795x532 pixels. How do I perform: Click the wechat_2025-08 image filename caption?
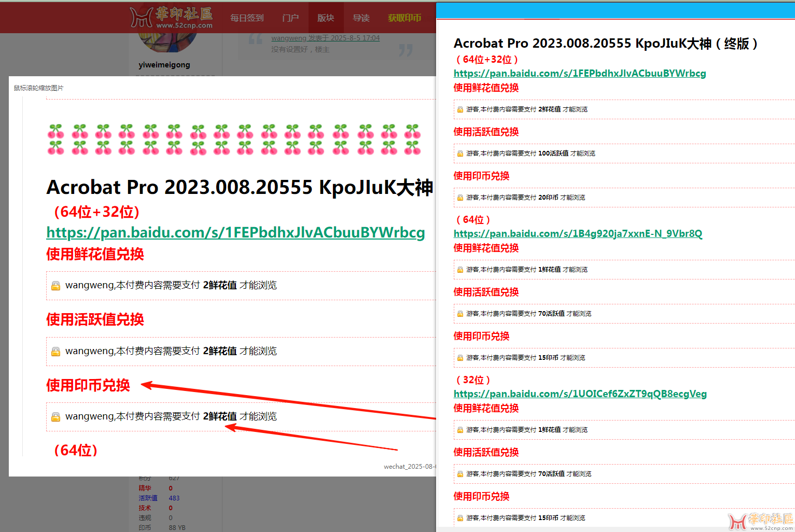click(410, 467)
